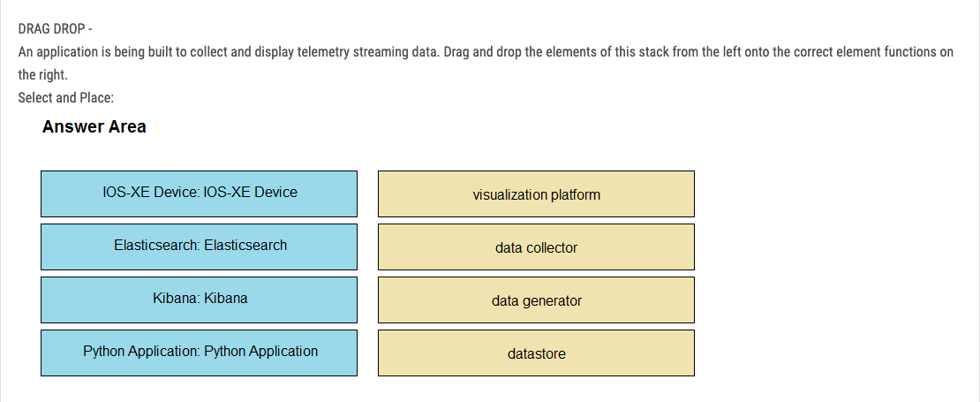Click the DRAG DROP - label
The image size is (980, 402).
click(x=56, y=29)
